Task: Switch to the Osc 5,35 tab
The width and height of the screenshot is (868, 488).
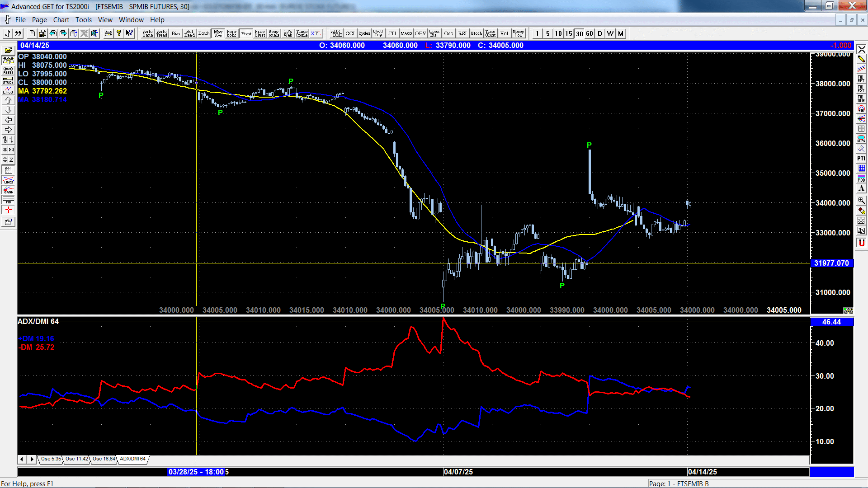Action: click(51, 459)
